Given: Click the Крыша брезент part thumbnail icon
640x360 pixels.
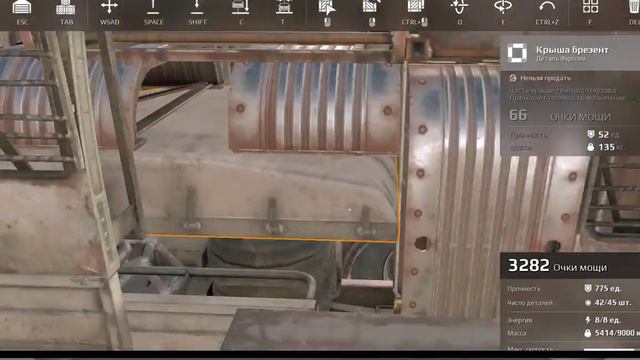Looking at the screenshot, I should click(x=517, y=53).
